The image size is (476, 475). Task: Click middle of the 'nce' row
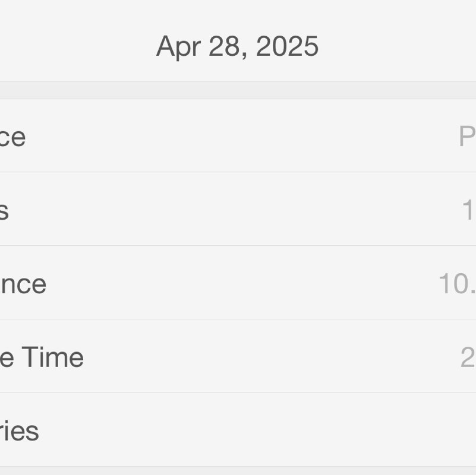pos(238,284)
